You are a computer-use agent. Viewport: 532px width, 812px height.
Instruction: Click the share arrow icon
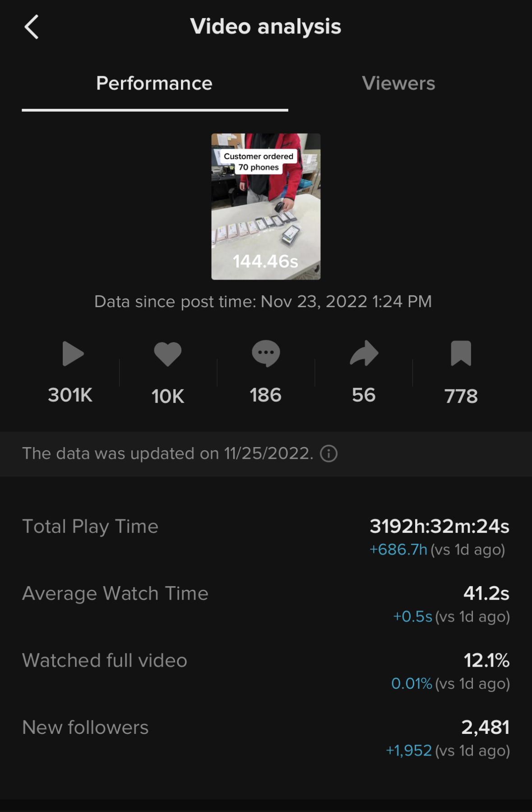click(364, 353)
